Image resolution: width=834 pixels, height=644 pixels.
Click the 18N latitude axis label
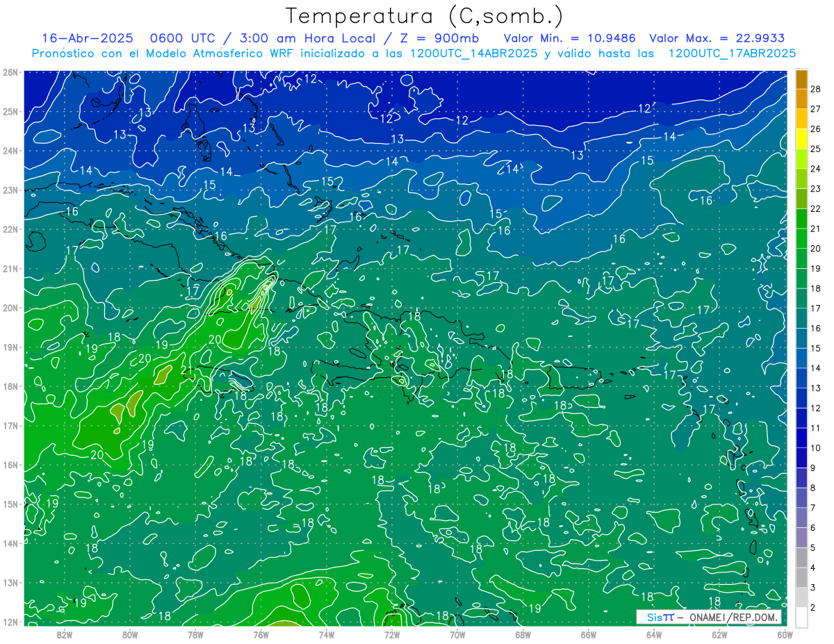[10, 386]
